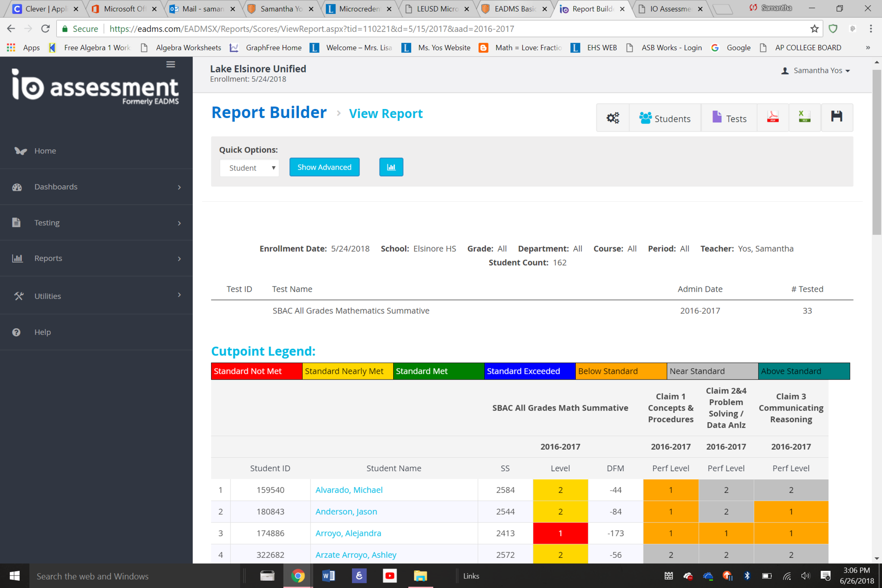Switch to the EADMS Basic browser tab
The image size is (882, 588).
pos(514,9)
